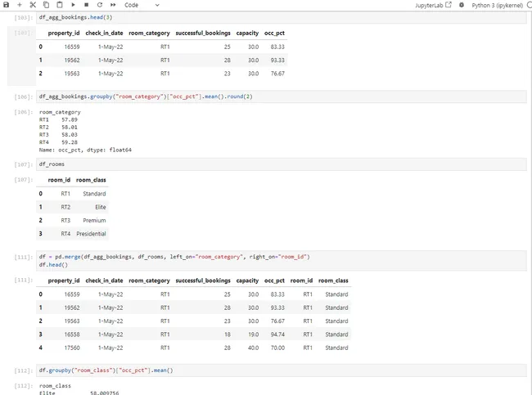Edit the pd.merge code cell

(282, 261)
